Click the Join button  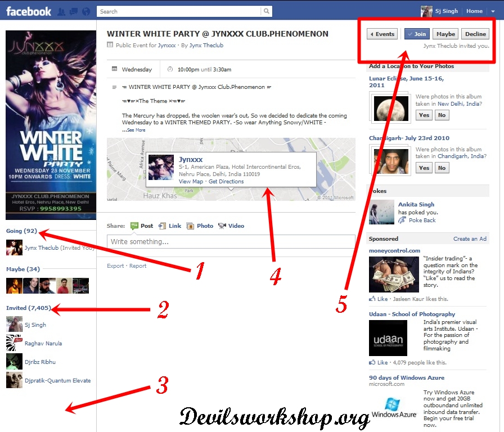click(x=417, y=34)
